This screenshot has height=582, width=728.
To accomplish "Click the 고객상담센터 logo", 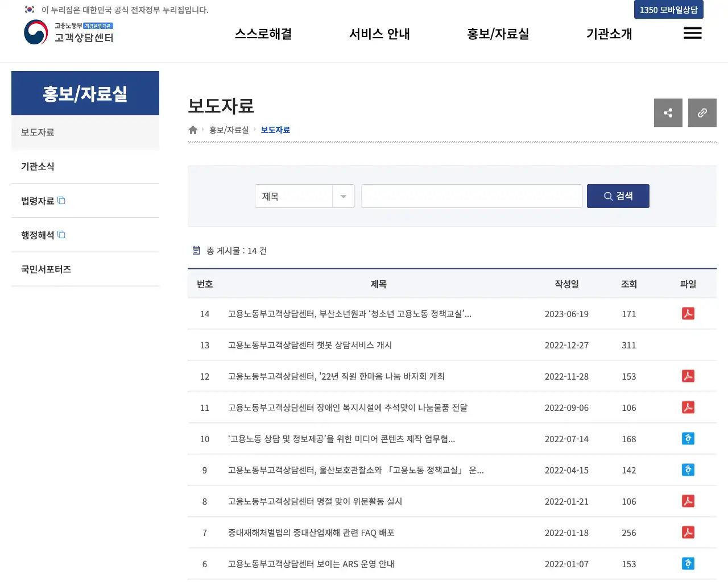I will point(68,32).
